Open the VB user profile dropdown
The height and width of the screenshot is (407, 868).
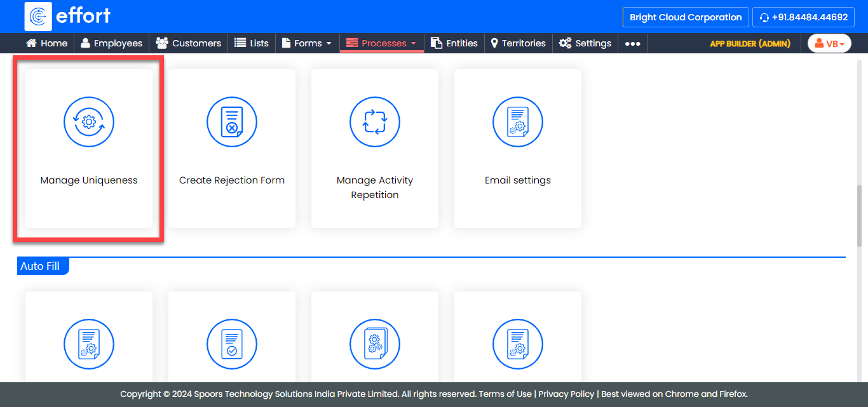[829, 43]
